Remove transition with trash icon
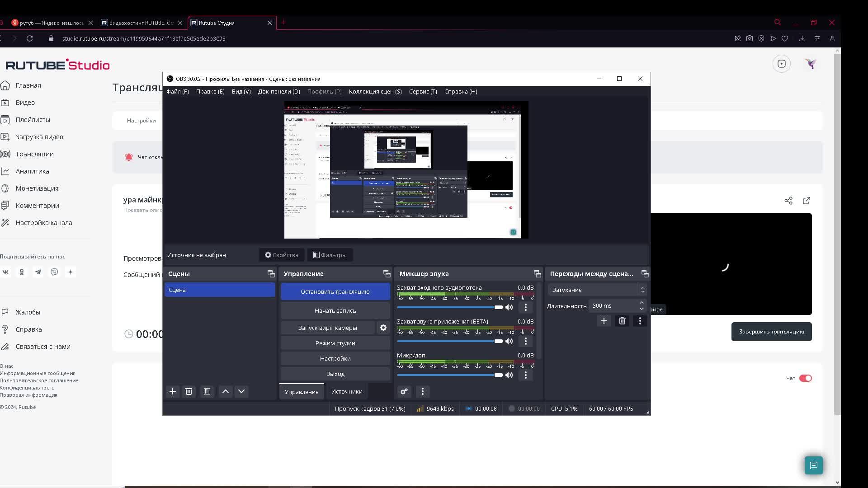This screenshot has height=488, width=868. point(622,321)
